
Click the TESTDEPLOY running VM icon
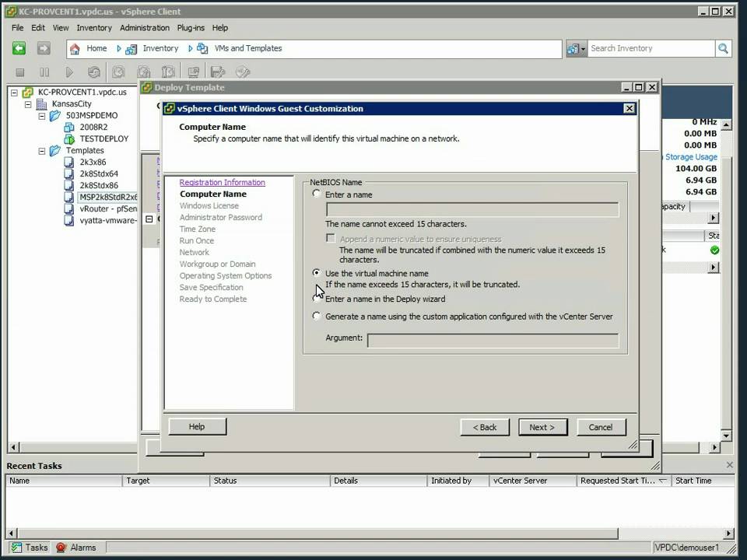pyautogui.click(x=69, y=138)
